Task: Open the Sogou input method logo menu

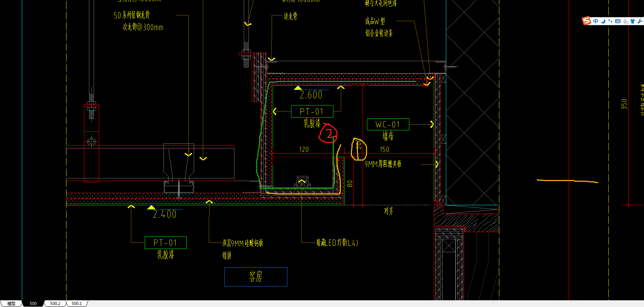Action: click(587, 21)
